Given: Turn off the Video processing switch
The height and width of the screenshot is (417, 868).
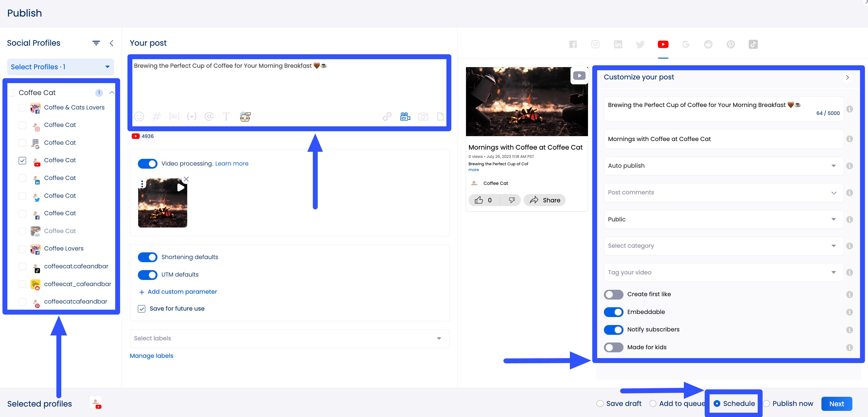Looking at the screenshot, I should [148, 163].
